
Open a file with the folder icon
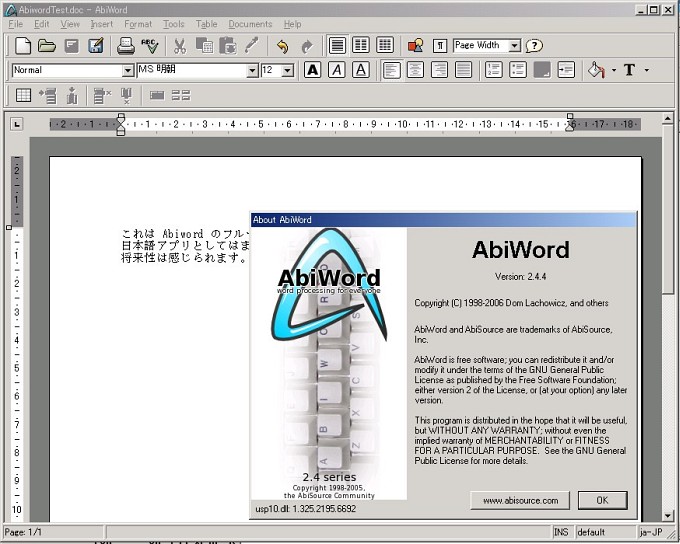[x=46, y=45]
